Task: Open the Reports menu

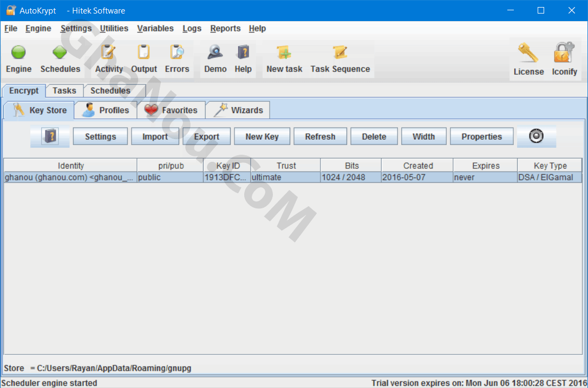Action: (x=225, y=29)
